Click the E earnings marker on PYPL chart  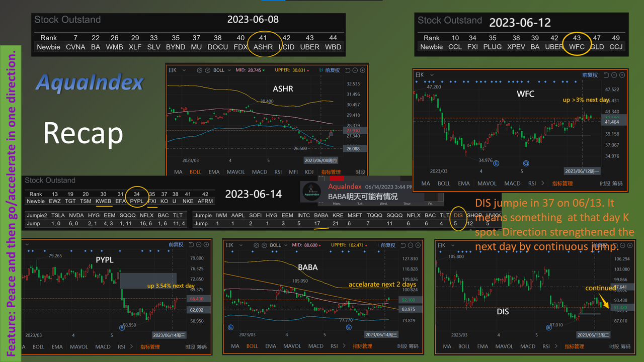click(122, 328)
